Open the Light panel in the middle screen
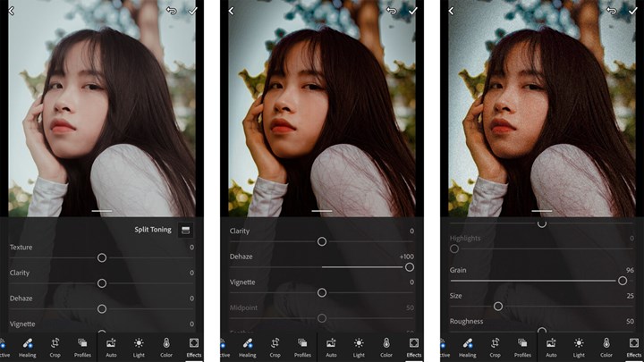This screenshot has width=644, height=362. [359, 347]
